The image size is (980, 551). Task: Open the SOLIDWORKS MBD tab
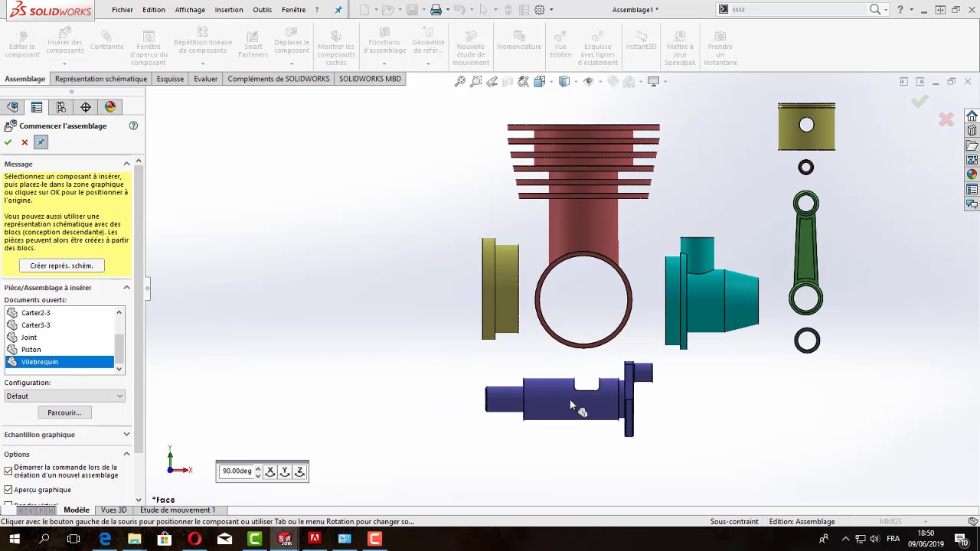click(x=370, y=79)
